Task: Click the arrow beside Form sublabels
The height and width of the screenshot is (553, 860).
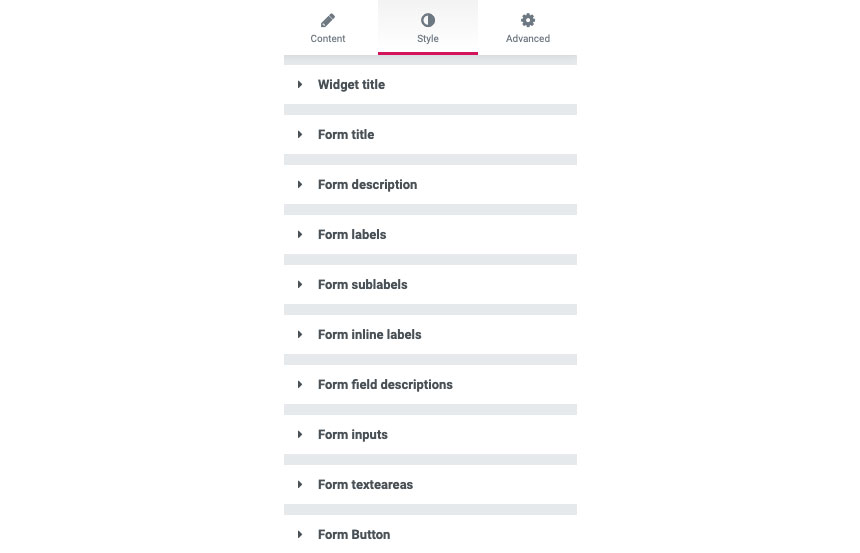Action: [x=300, y=284]
